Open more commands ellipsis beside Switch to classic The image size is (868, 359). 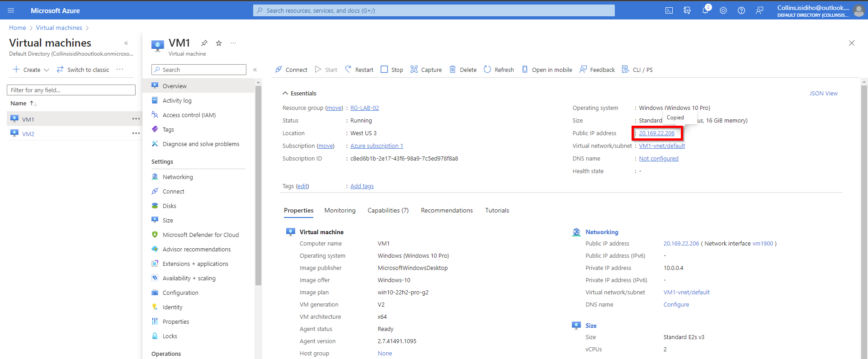click(x=120, y=69)
